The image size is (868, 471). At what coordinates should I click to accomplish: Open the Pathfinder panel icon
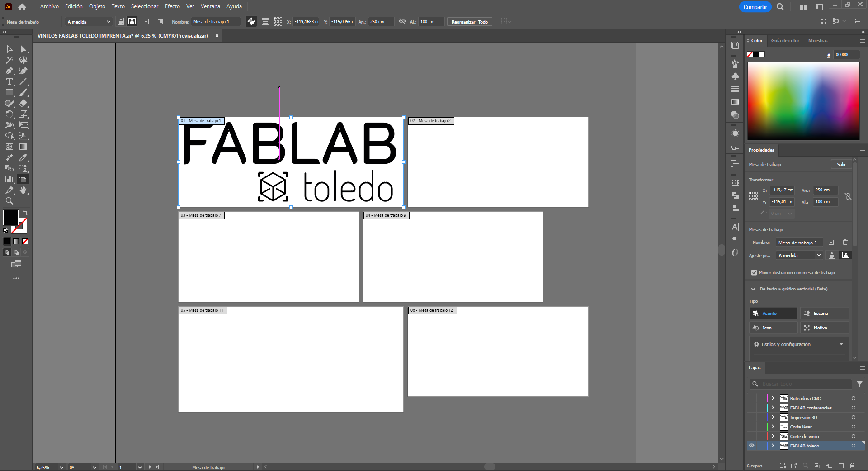pos(736,195)
